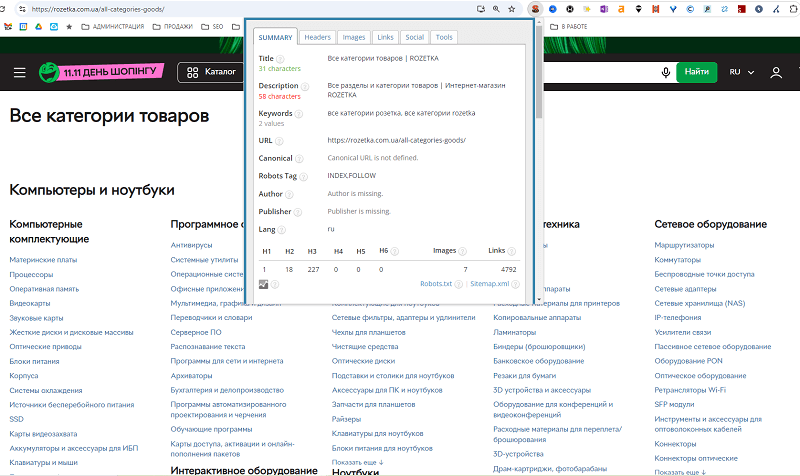The height and width of the screenshot is (476, 800).
Task: Click the 'INDEX,FOLLOW' robots tag value
Action: 352,176
